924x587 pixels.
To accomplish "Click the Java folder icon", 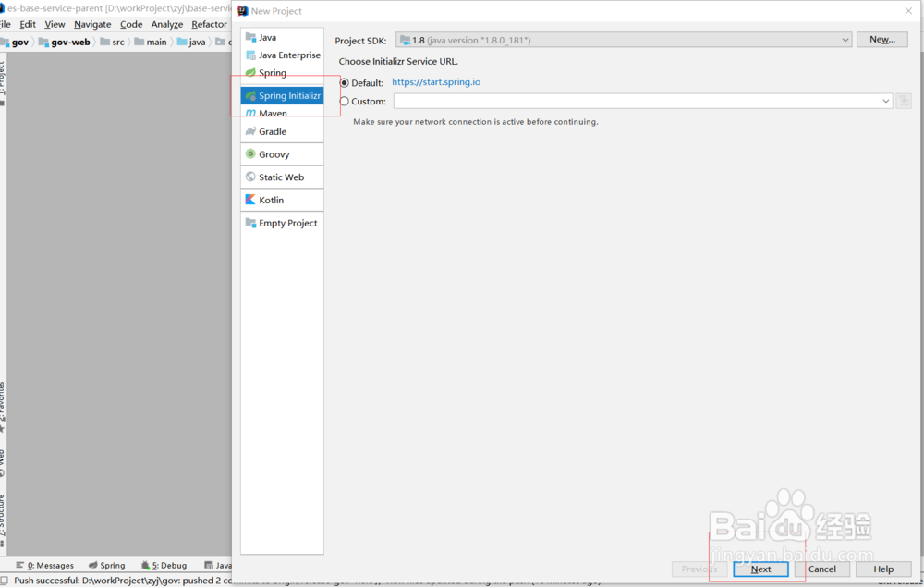I will [x=250, y=37].
